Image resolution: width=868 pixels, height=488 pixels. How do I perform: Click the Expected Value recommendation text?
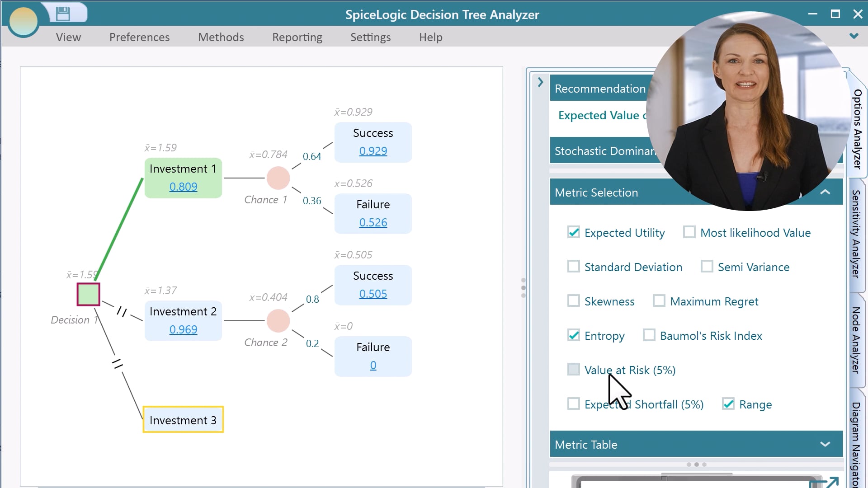[x=602, y=115]
